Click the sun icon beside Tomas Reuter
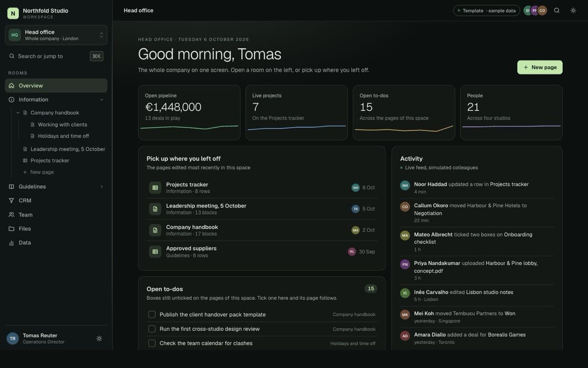588x368 pixels. 99,339
